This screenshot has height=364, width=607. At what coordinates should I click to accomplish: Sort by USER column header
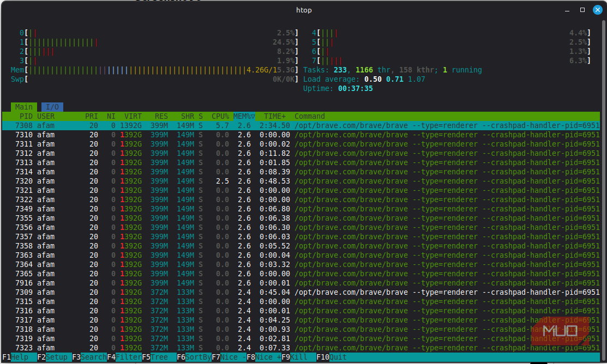click(46, 116)
